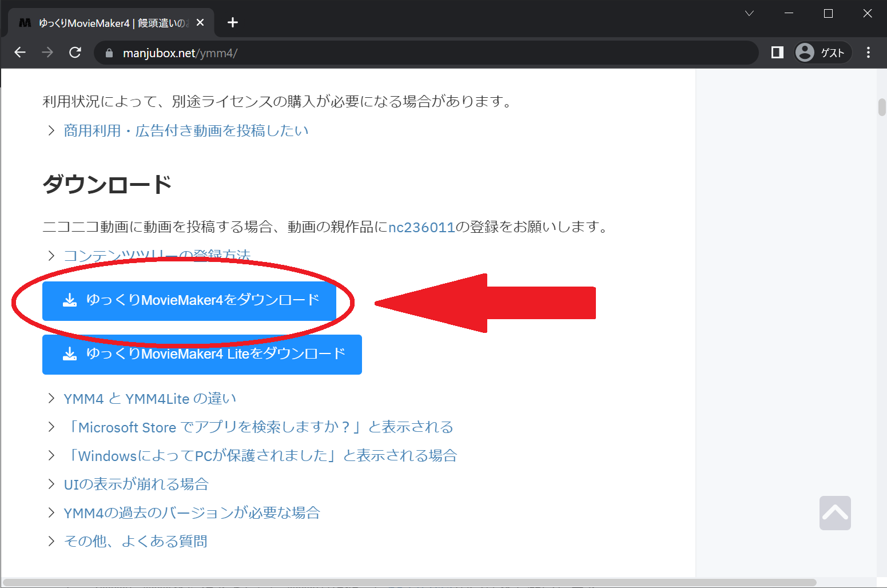Click ゆっくりMovieMaker4 Liteをダウンロード button
This screenshot has width=887, height=588.
tap(202, 355)
